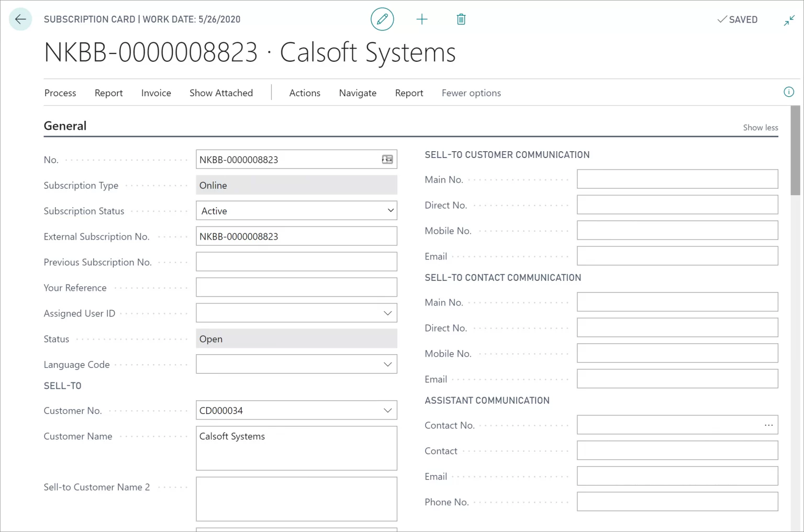This screenshot has width=804, height=532.
Task: Toggle Show less for the General section
Action: [x=760, y=127]
